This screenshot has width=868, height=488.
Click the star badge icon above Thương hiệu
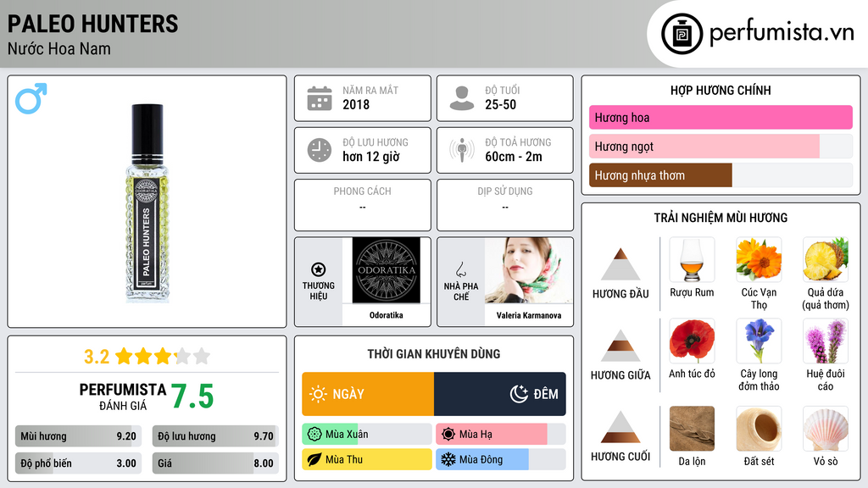319,269
